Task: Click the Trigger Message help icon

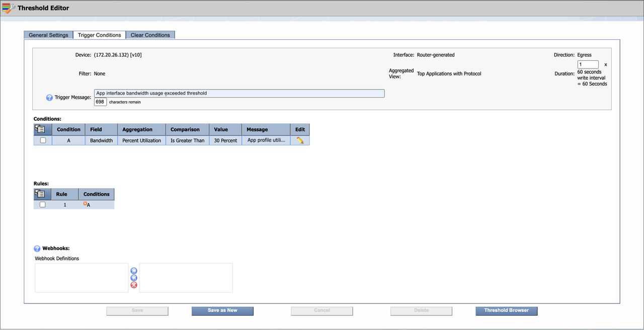Action: [49, 98]
